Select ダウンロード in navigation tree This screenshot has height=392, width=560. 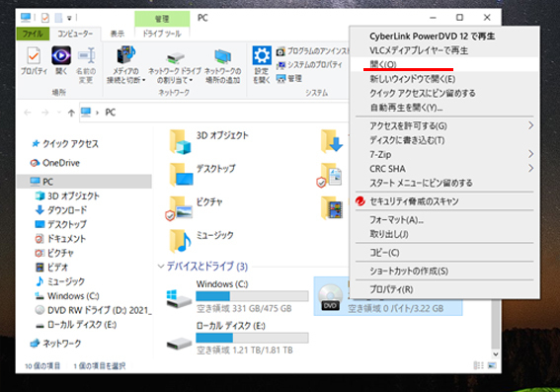coord(61,210)
